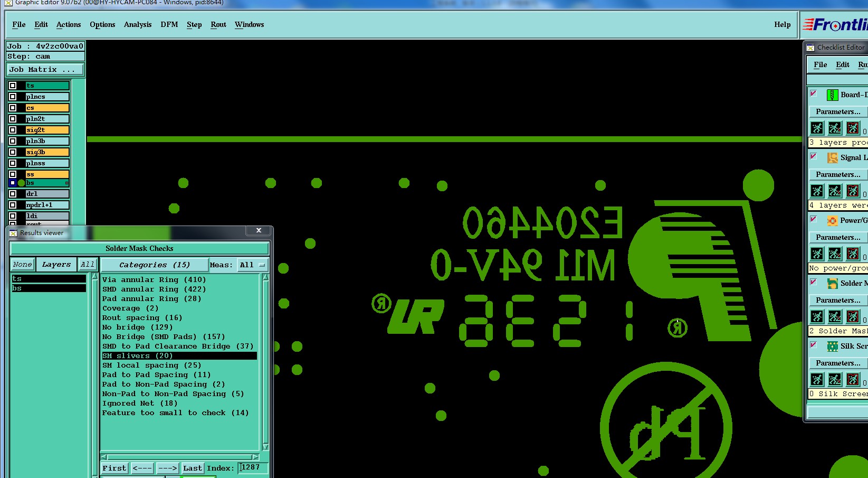
Task: Click second run icon under Power/Ground check
Action: coord(835,254)
